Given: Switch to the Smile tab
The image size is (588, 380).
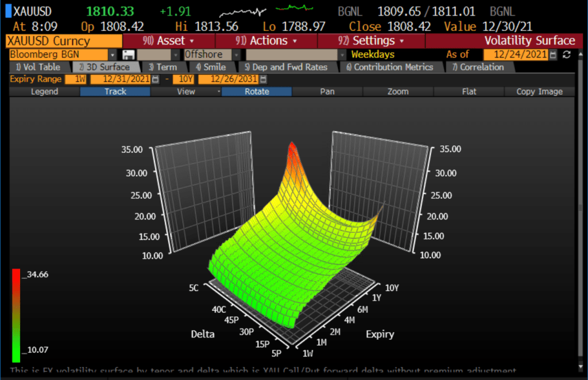Looking at the screenshot, I should [x=211, y=67].
